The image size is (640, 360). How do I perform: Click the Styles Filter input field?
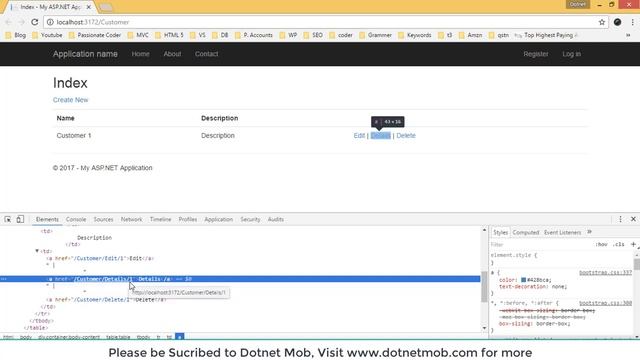point(541,244)
